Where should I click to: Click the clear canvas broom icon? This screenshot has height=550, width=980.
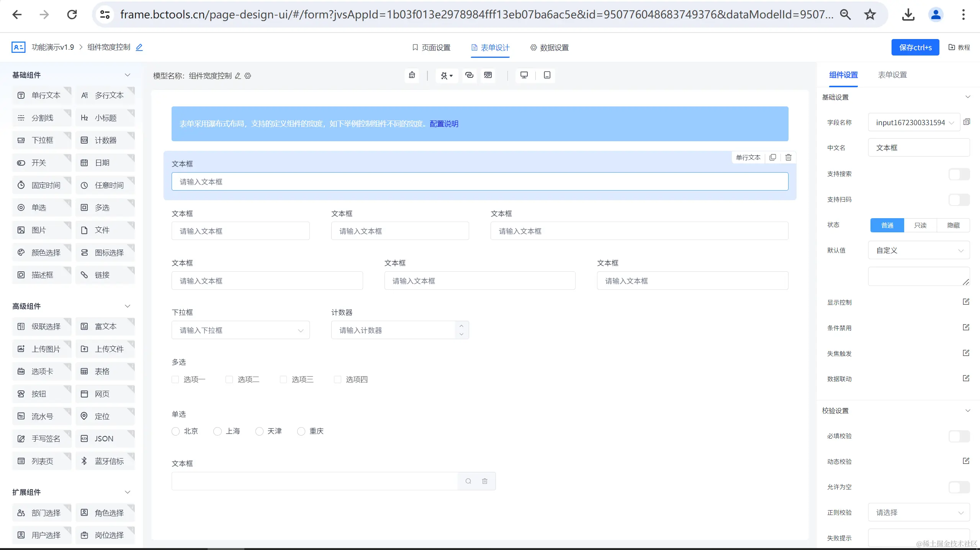tap(412, 75)
